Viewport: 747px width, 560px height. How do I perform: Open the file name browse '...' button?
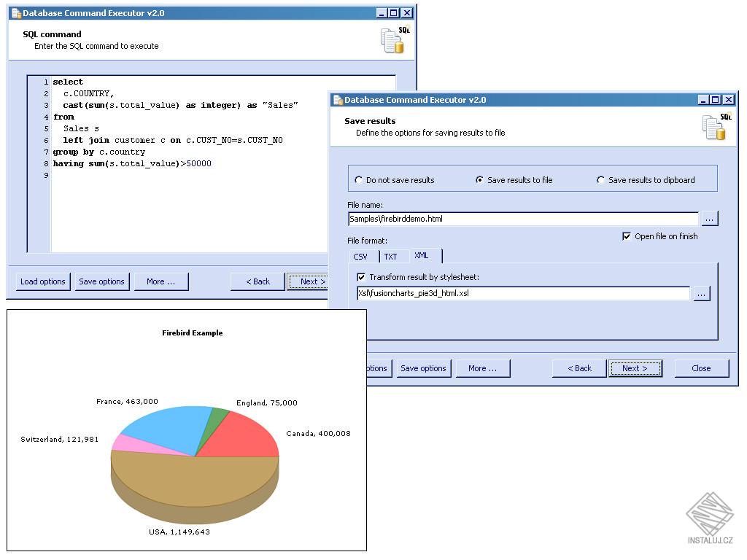coord(711,218)
